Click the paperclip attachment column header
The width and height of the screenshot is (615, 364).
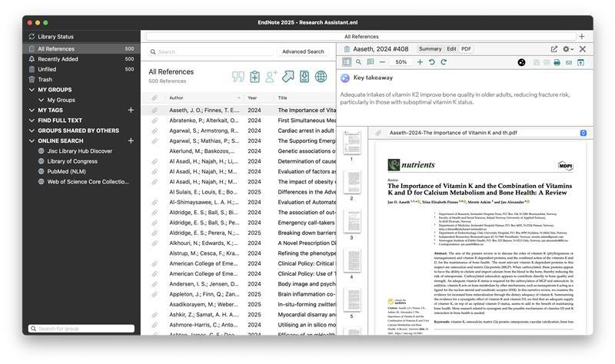[155, 98]
